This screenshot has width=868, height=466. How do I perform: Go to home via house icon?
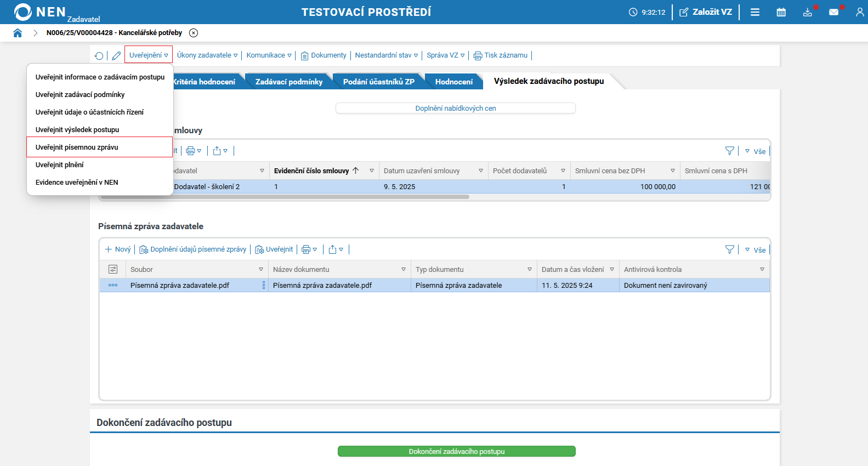(18, 33)
